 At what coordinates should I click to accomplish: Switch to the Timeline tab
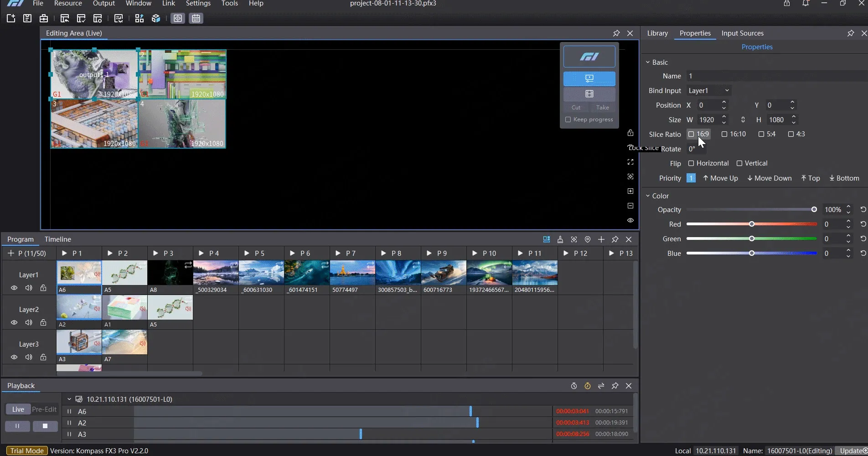point(58,239)
